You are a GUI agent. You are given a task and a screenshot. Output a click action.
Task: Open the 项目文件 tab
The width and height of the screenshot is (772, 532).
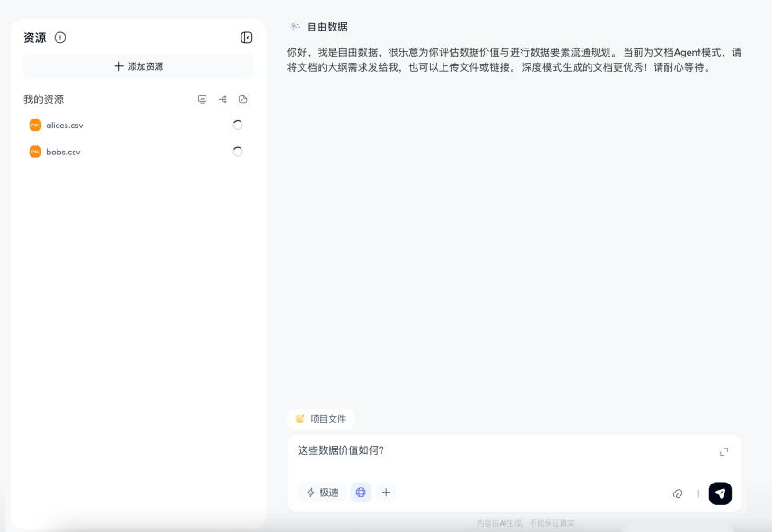tap(320, 419)
